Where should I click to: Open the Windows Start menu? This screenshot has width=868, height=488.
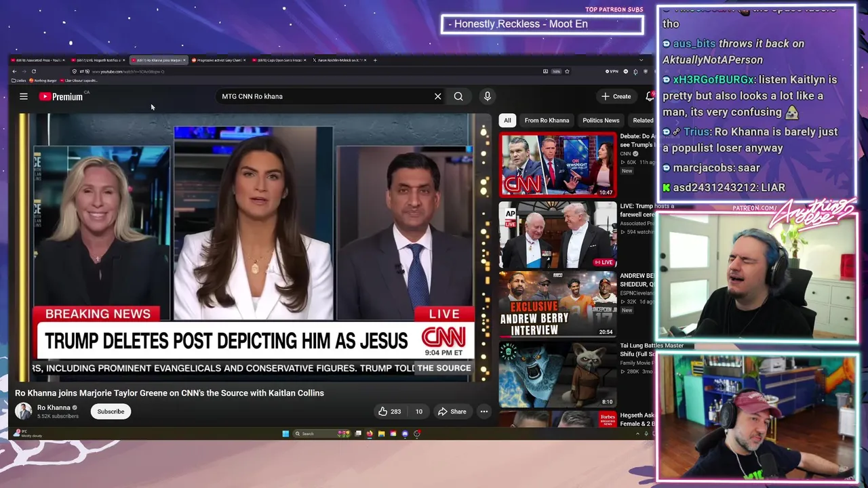(x=285, y=434)
